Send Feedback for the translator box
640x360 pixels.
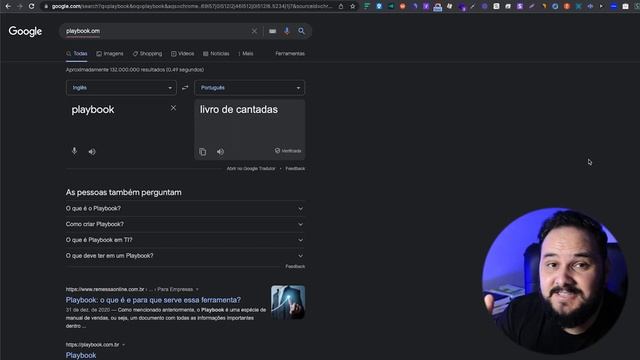295,169
